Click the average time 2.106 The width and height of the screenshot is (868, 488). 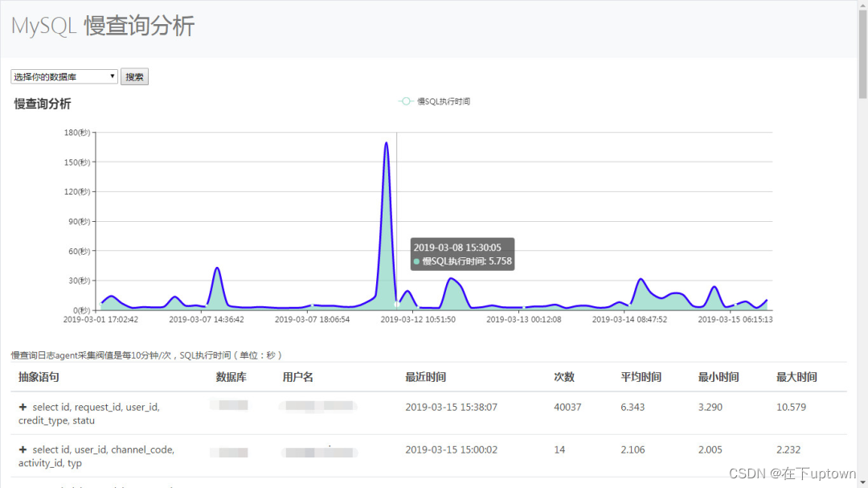[633, 449]
